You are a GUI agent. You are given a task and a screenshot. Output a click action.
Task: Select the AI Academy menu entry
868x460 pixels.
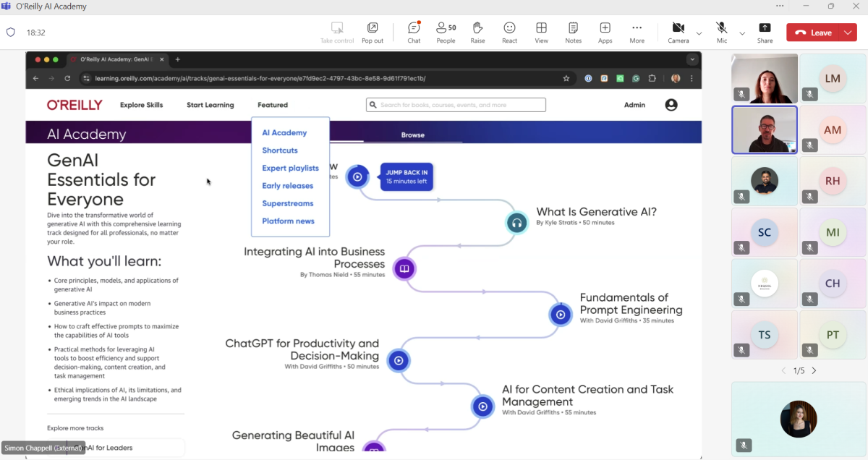tap(284, 133)
